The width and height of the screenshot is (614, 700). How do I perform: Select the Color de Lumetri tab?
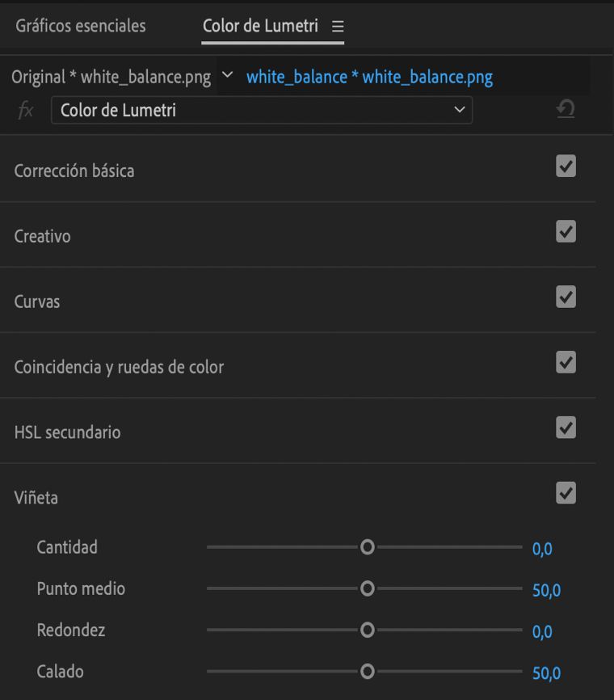262,26
